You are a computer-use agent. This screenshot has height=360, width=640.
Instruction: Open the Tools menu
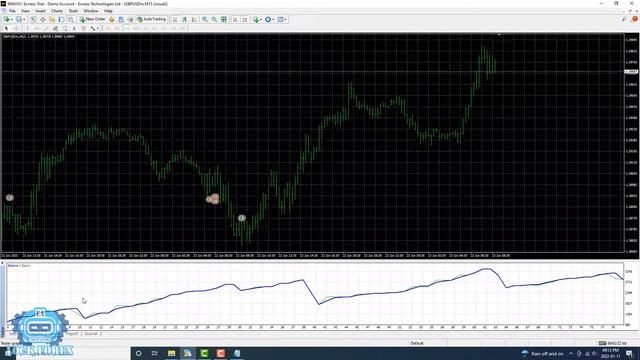(73, 11)
